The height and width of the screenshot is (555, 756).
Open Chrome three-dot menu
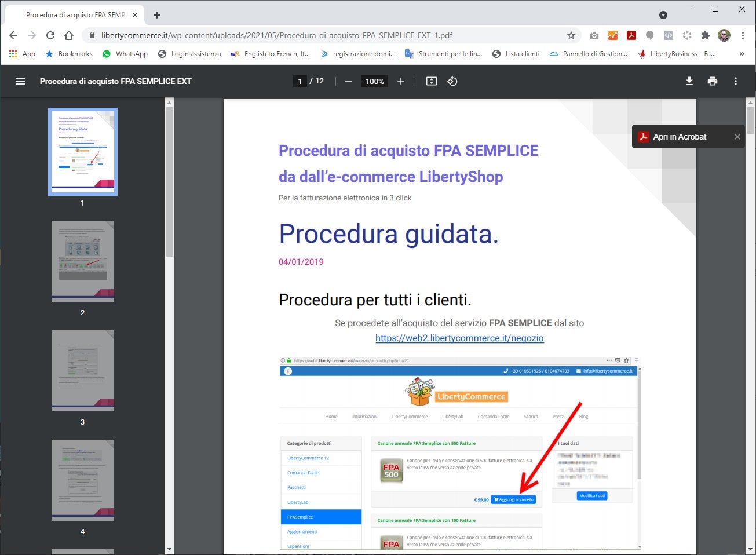(x=743, y=35)
